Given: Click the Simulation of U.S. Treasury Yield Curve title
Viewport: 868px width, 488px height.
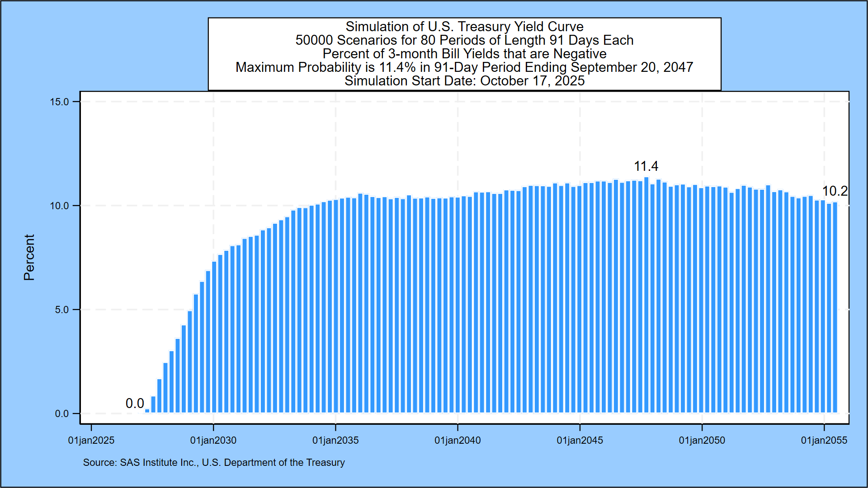Looking at the screenshot, I should (x=464, y=27).
